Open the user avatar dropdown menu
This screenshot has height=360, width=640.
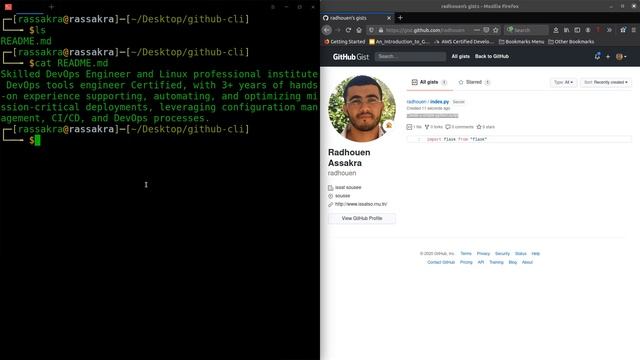(621, 57)
